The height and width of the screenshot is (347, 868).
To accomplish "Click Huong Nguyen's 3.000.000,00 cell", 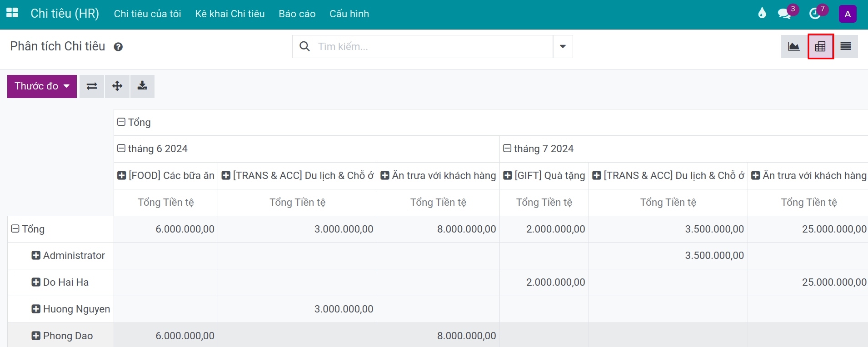I will click(298, 309).
